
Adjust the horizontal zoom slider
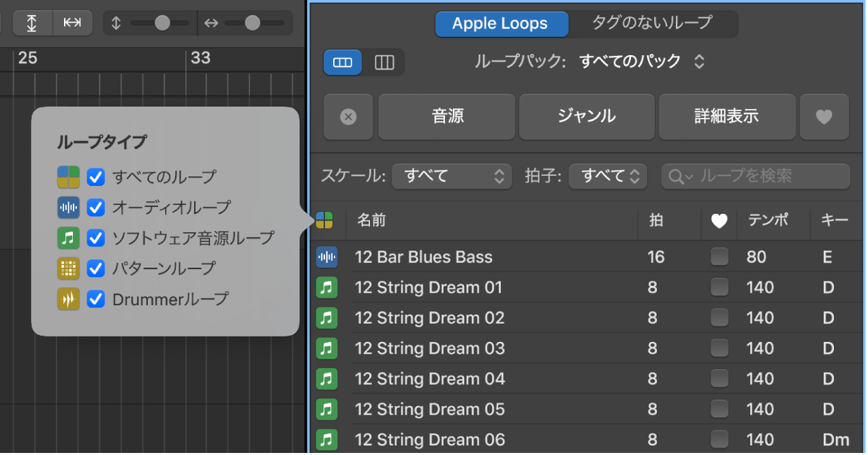tap(252, 23)
